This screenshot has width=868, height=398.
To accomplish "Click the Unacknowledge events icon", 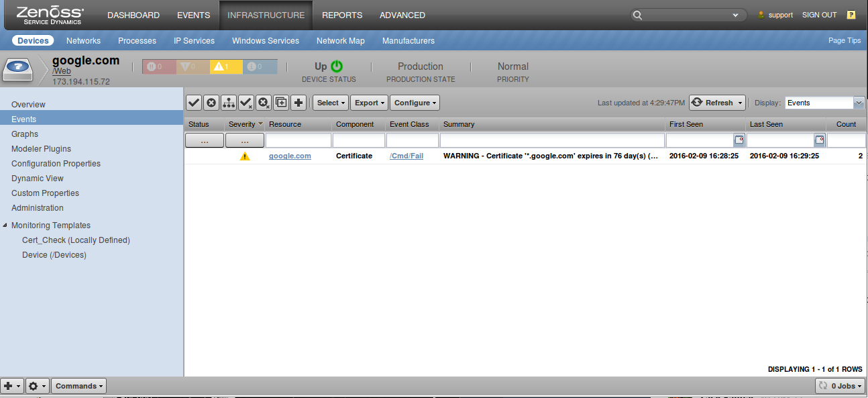I will [x=246, y=103].
